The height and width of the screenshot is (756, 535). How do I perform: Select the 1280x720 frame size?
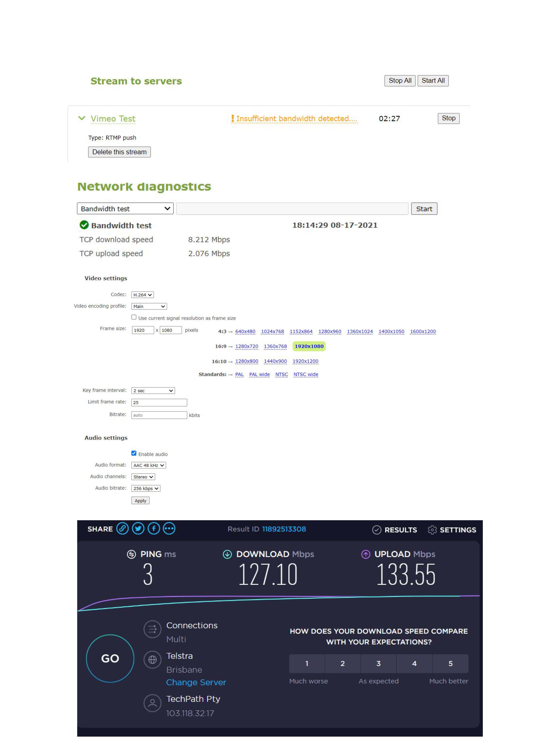click(247, 346)
